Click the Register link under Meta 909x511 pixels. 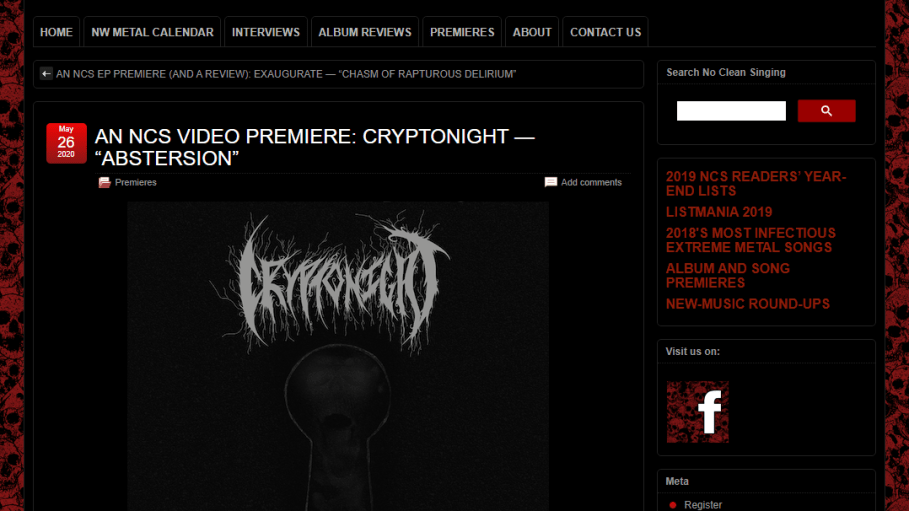(x=703, y=505)
